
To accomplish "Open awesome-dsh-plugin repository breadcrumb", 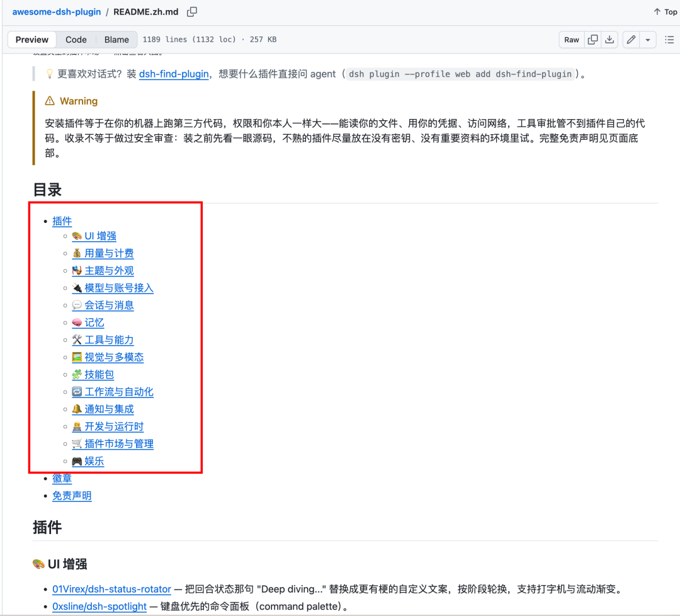I will pyautogui.click(x=57, y=12).
